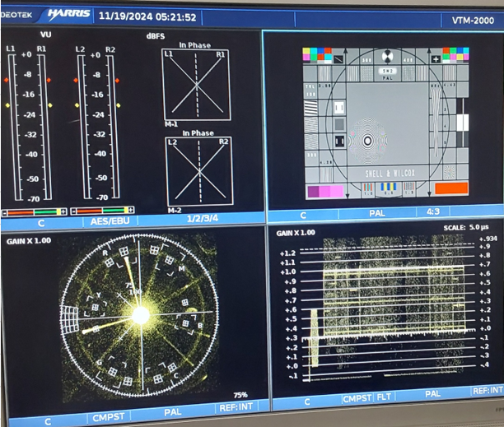504x427 pixels.
Task: Select the red marker beside the R2 meter
Action: click(x=117, y=81)
